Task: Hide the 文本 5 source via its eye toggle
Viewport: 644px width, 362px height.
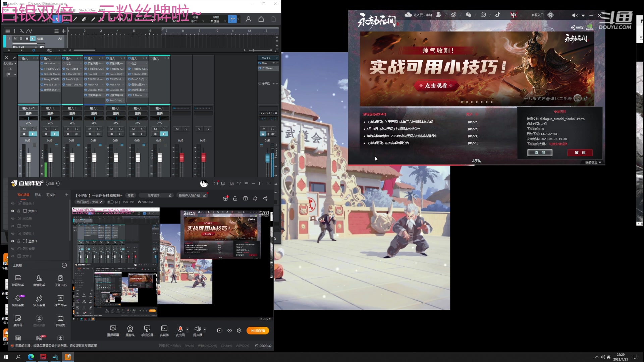Action: tap(13, 211)
